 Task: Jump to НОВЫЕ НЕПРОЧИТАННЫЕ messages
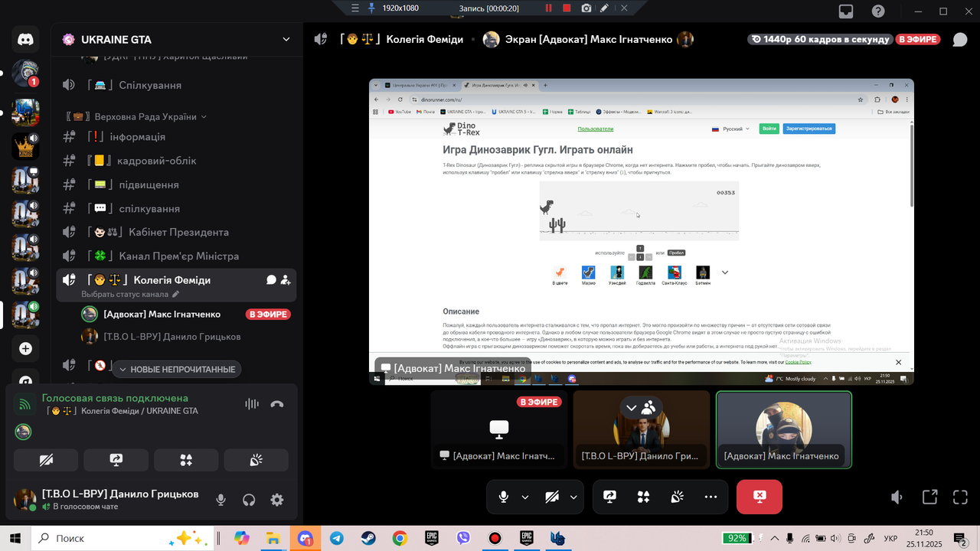click(177, 370)
